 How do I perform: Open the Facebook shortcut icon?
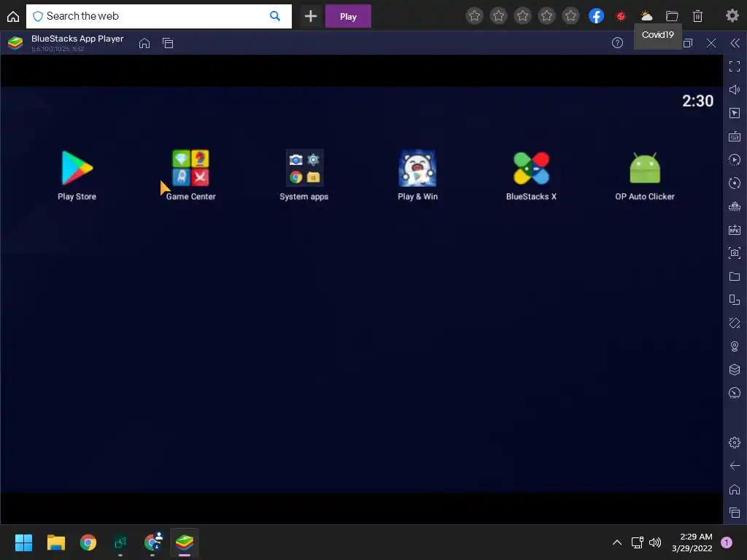596,16
